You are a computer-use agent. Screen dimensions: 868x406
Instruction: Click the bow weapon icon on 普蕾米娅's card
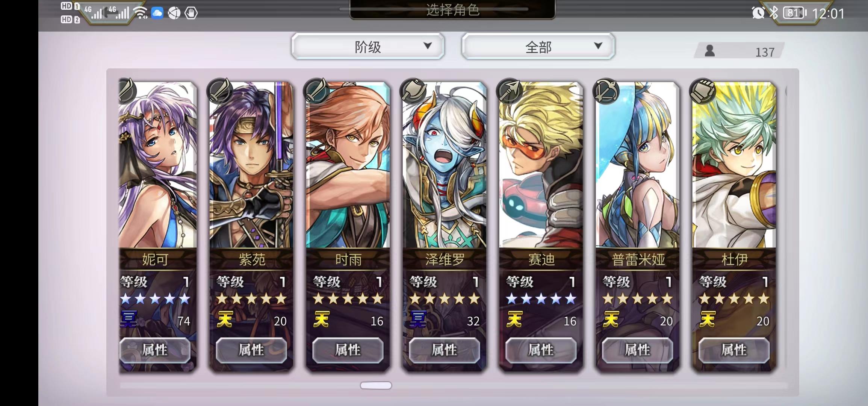pos(606,91)
